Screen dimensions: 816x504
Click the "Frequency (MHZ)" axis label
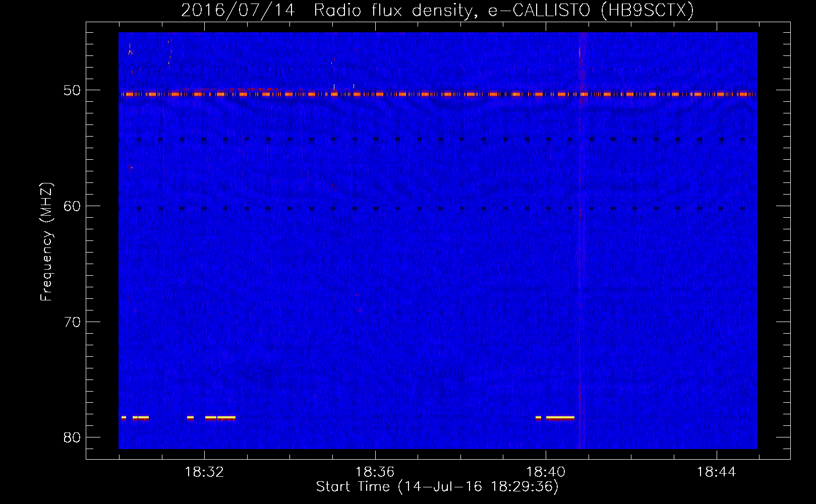[x=46, y=242]
